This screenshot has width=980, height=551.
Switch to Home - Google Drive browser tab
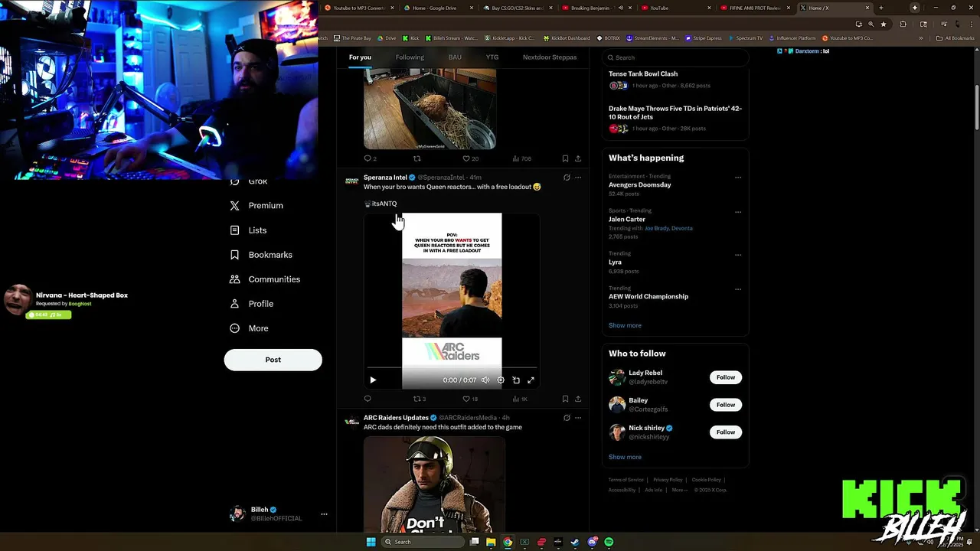tap(436, 8)
